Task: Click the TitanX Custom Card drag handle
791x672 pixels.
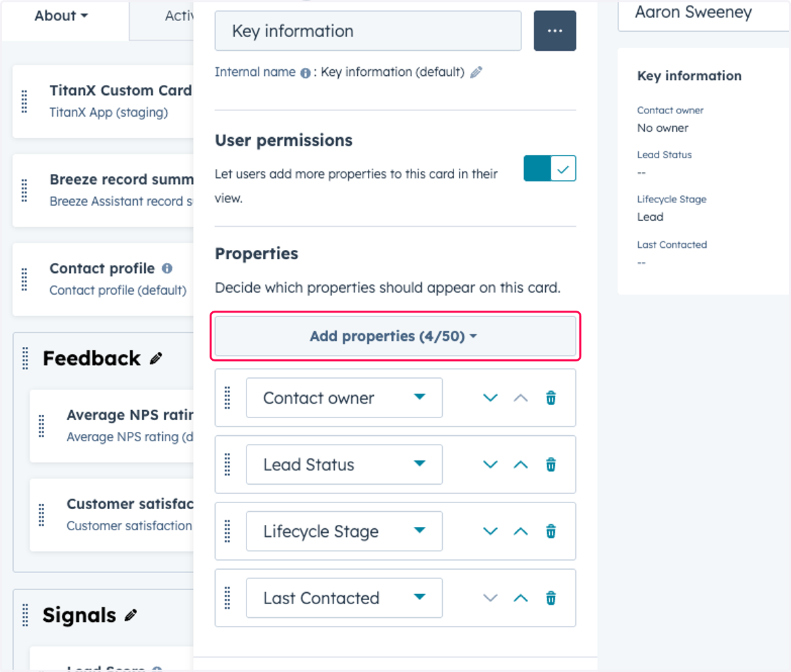Action: tap(25, 102)
